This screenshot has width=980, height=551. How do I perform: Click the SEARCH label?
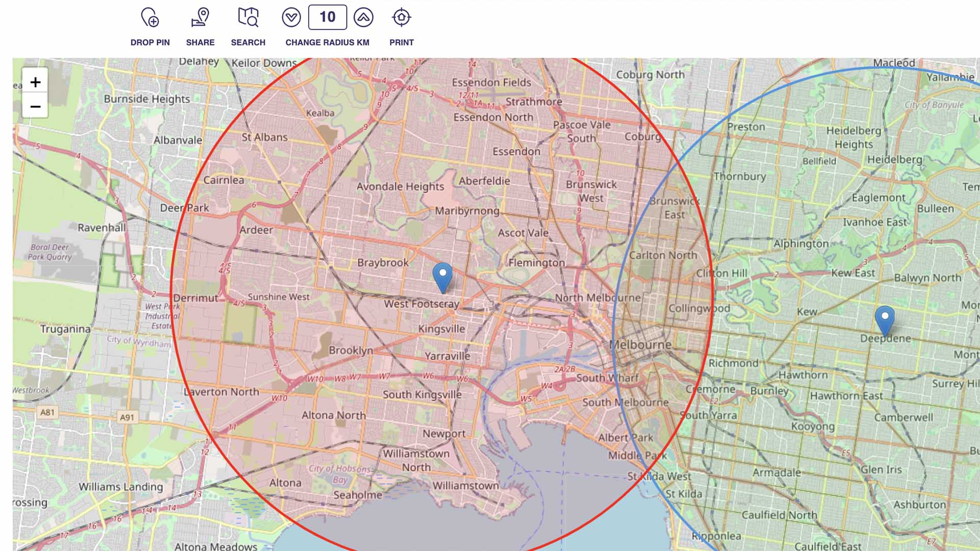(x=248, y=42)
